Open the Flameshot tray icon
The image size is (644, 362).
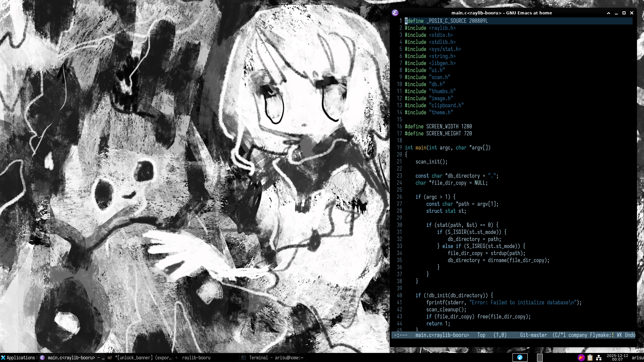click(581, 358)
